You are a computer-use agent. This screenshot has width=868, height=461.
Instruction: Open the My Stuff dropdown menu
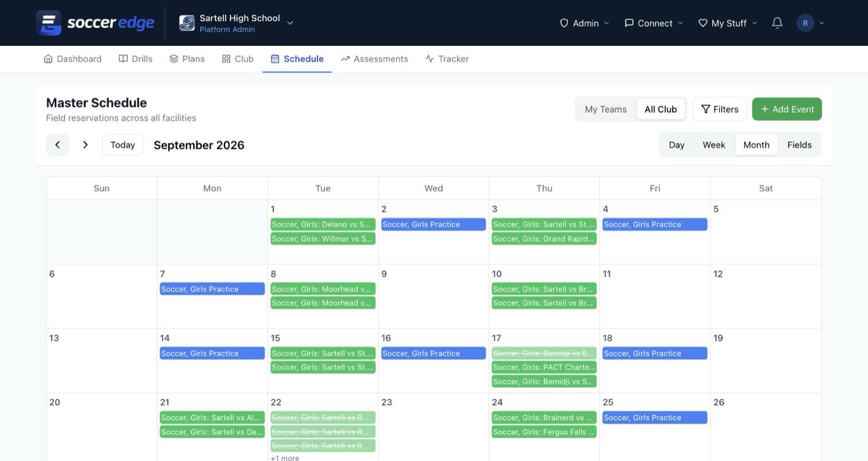(x=727, y=23)
